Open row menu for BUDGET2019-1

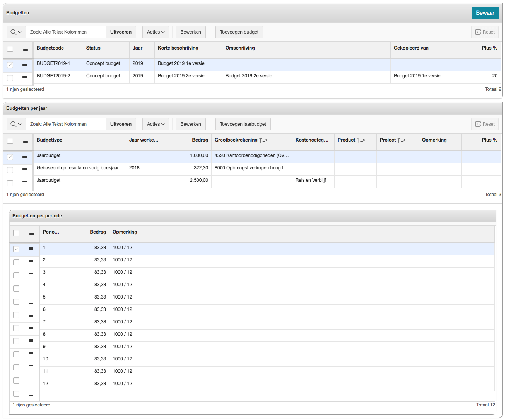coord(25,65)
